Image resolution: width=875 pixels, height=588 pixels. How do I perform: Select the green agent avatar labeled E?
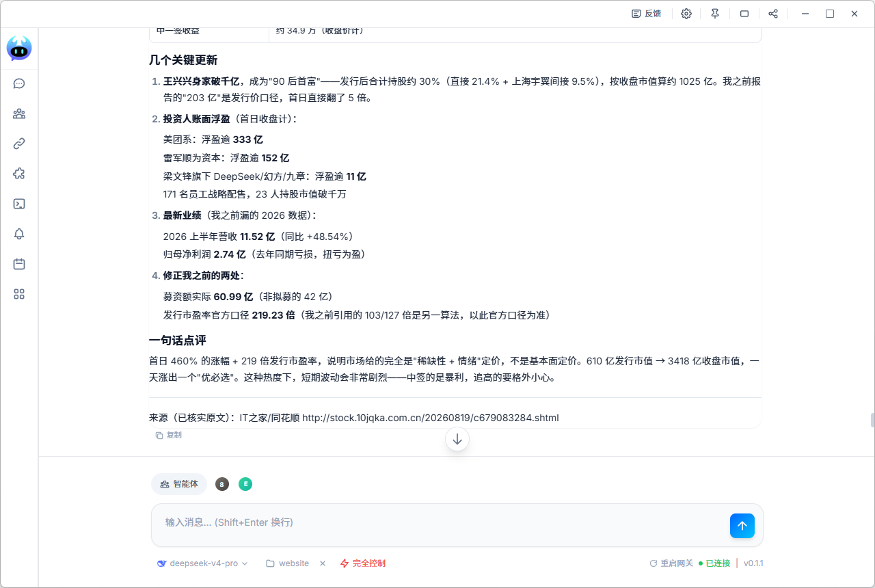point(245,484)
